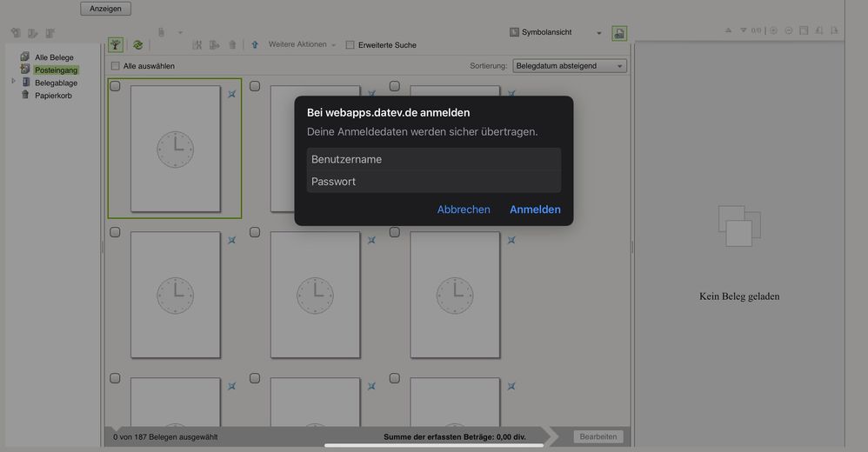
Task: Click the trash delete icon in toolbar
Action: (232, 45)
